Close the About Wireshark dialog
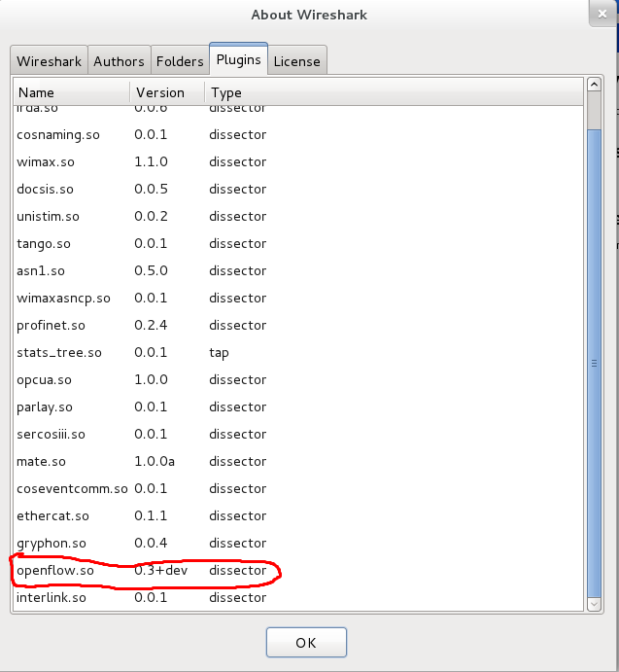Image resolution: width=619 pixels, height=672 pixels. point(602,15)
